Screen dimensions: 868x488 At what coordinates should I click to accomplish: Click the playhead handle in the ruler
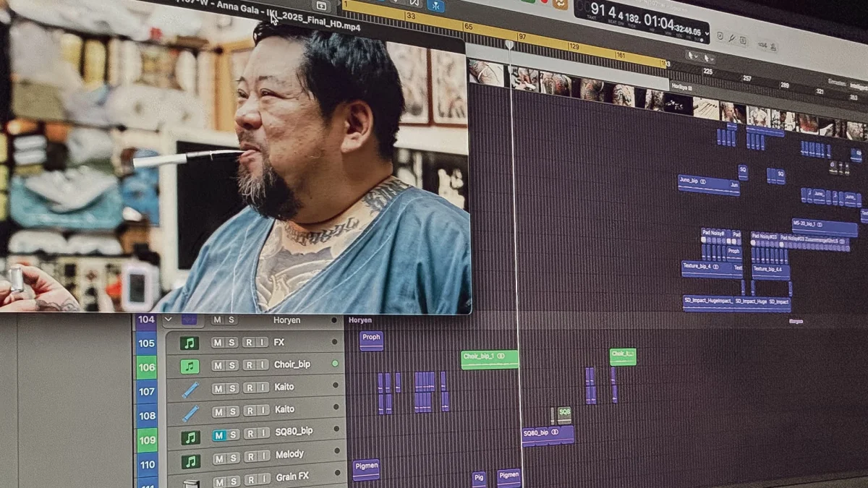pyautogui.click(x=509, y=45)
